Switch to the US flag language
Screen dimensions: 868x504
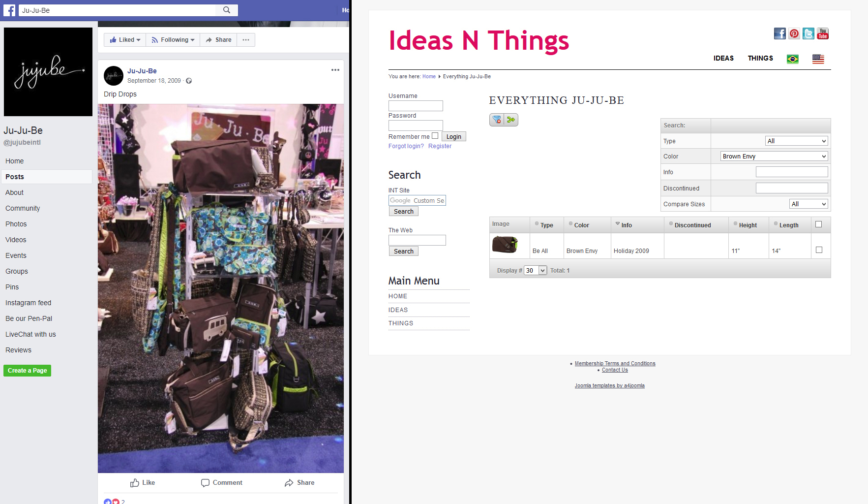tap(818, 59)
